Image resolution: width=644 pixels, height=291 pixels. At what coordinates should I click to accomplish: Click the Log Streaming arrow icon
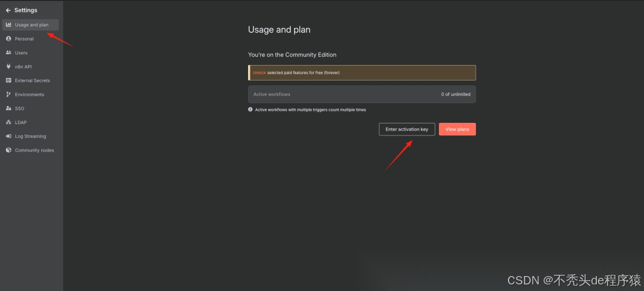pyautogui.click(x=8, y=137)
